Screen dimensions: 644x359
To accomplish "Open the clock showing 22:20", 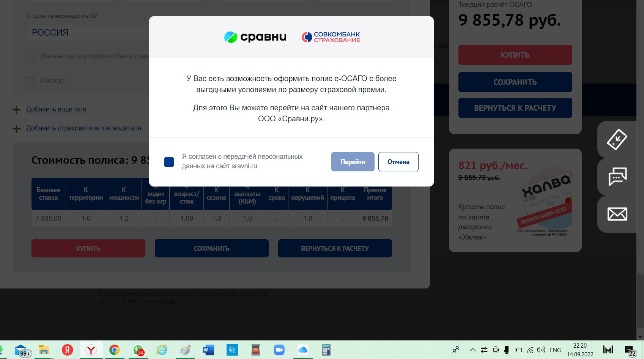I will pos(580,350).
